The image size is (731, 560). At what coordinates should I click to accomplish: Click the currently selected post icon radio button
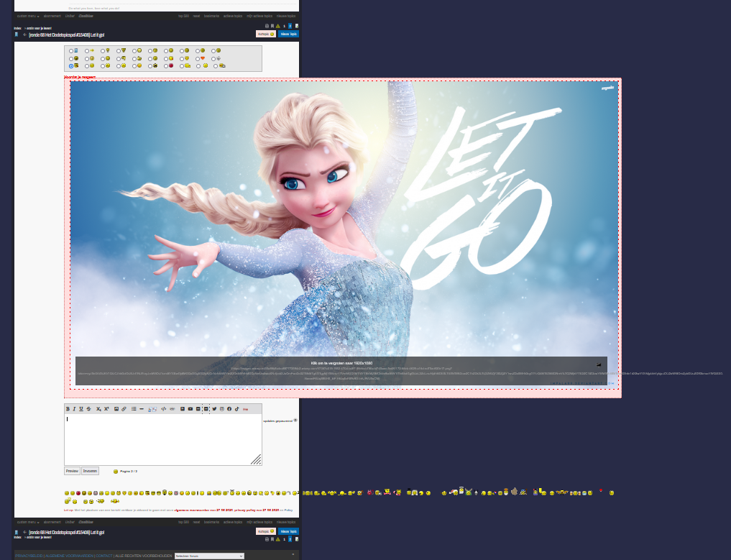[x=71, y=66]
